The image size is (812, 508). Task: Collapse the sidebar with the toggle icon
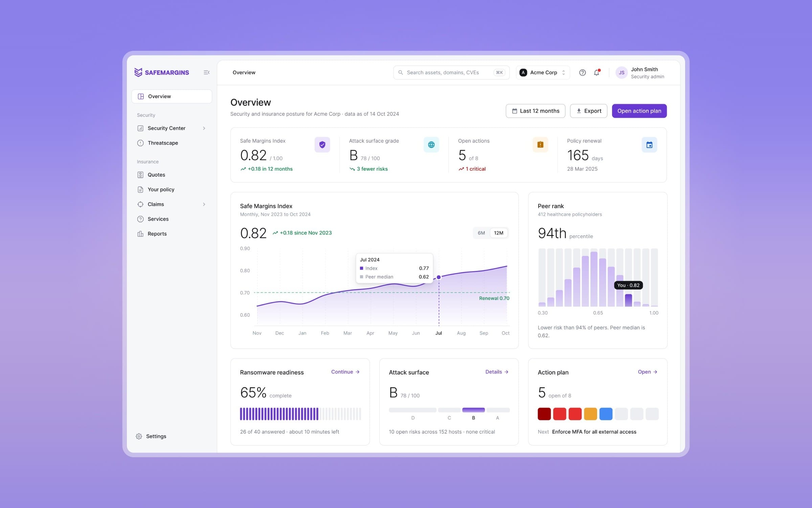(x=206, y=72)
